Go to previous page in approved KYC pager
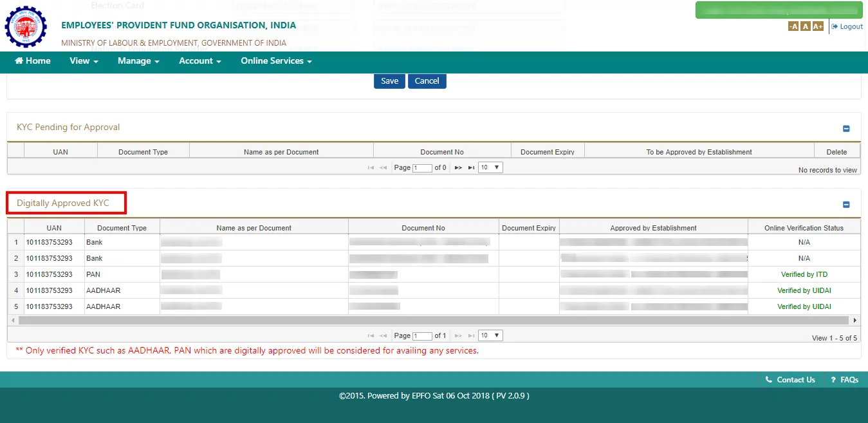This screenshot has width=868, height=423. [x=383, y=335]
